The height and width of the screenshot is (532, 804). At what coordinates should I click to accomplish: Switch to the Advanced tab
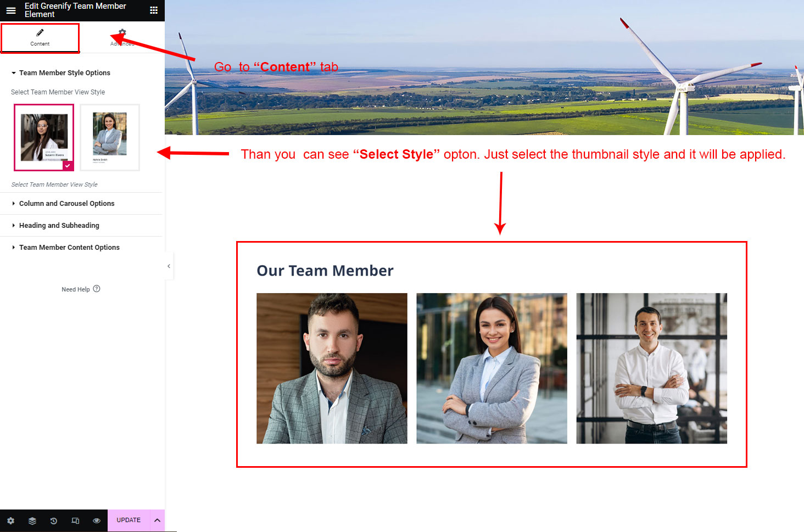pos(122,37)
